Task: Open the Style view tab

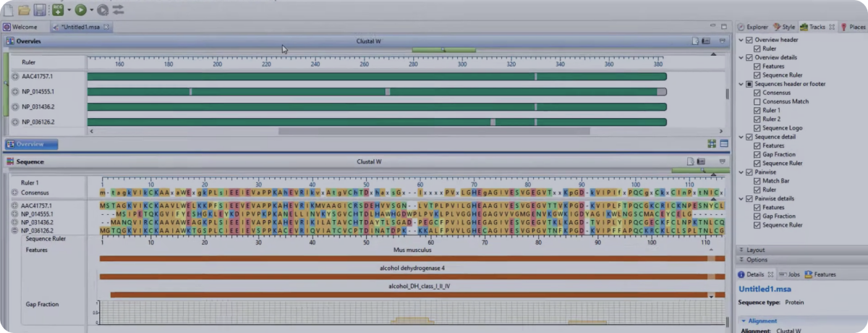Action: [784, 27]
